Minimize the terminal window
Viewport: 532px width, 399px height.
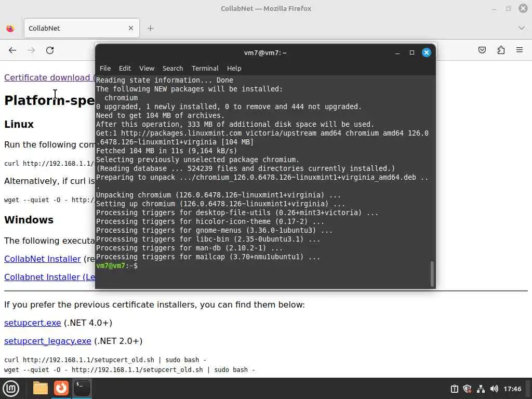(397, 52)
